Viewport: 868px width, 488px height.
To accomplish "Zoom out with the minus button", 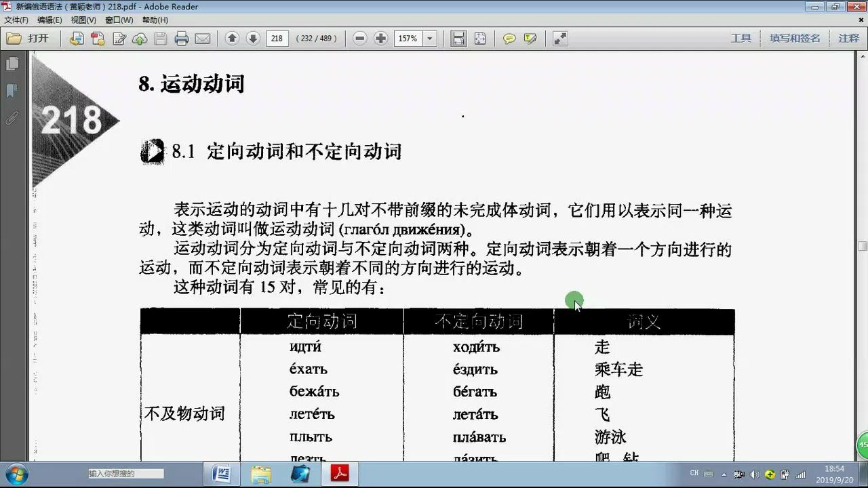I will tap(360, 39).
